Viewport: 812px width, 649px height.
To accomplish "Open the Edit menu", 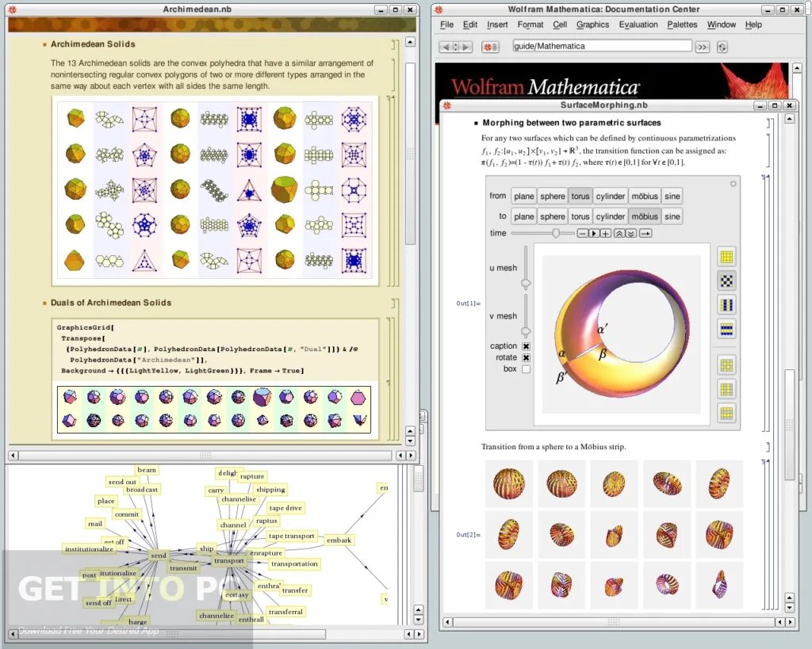I will (x=470, y=25).
